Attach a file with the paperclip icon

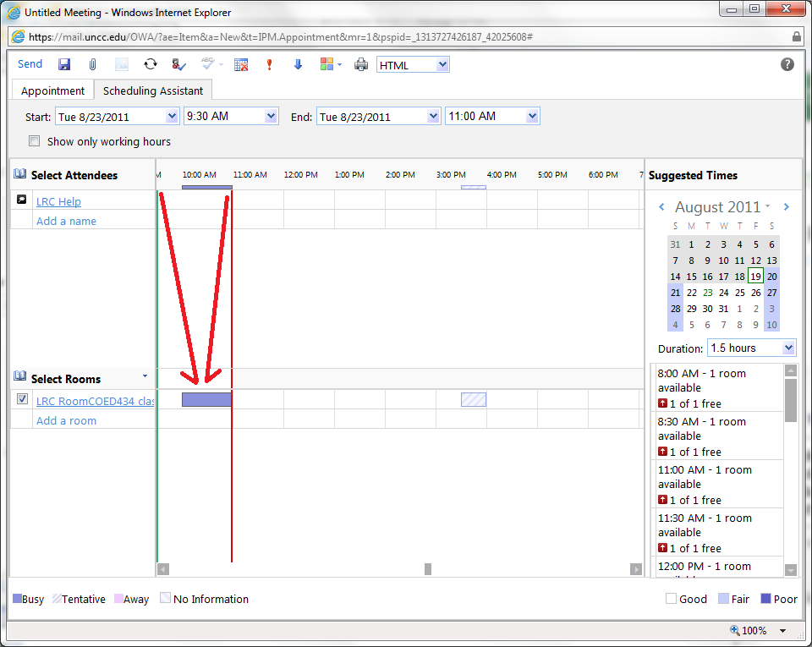pos(93,64)
